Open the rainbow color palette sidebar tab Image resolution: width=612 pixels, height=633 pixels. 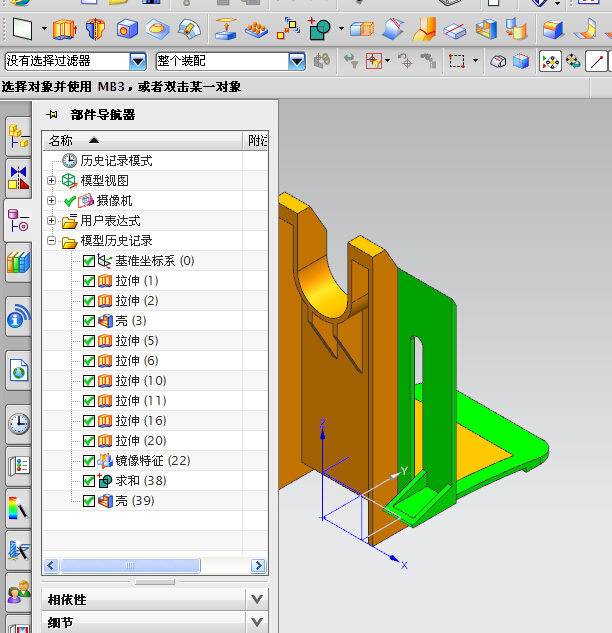18,507
